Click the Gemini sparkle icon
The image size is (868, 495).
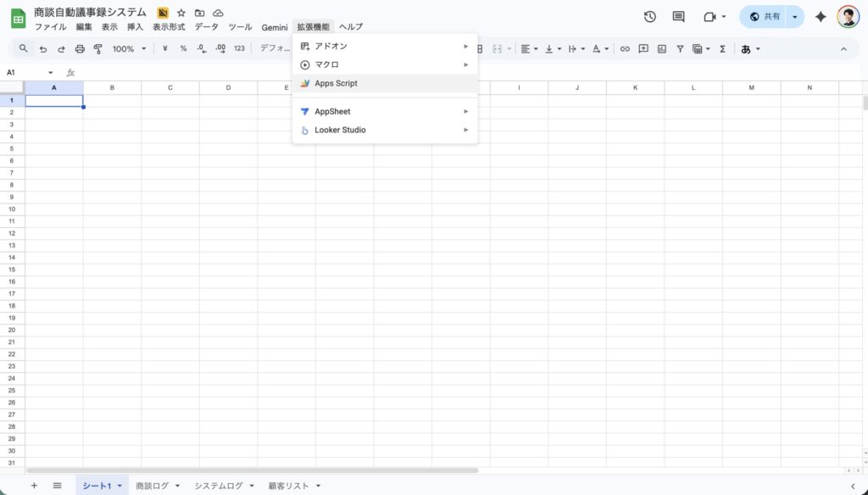(821, 17)
